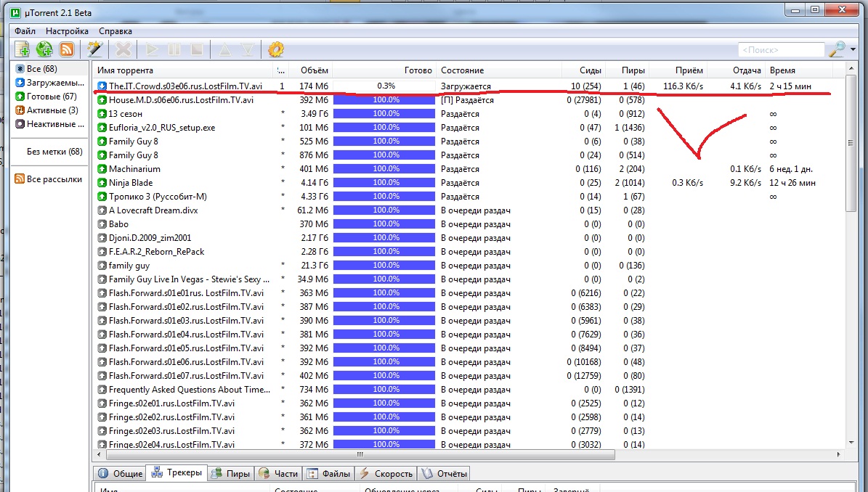
Task: Click the search input field
Action: [x=781, y=50]
